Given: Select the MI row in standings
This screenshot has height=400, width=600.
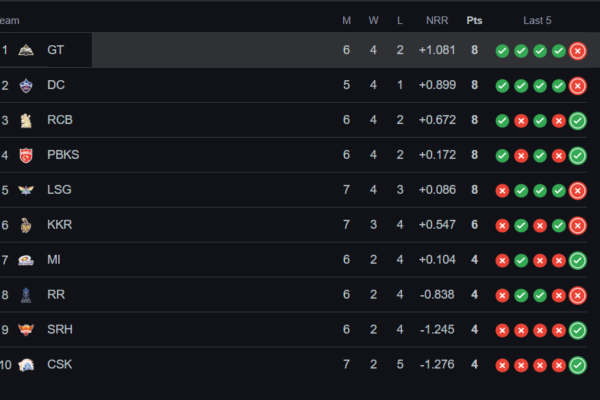Looking at the screenshot, I should point(293,260).
